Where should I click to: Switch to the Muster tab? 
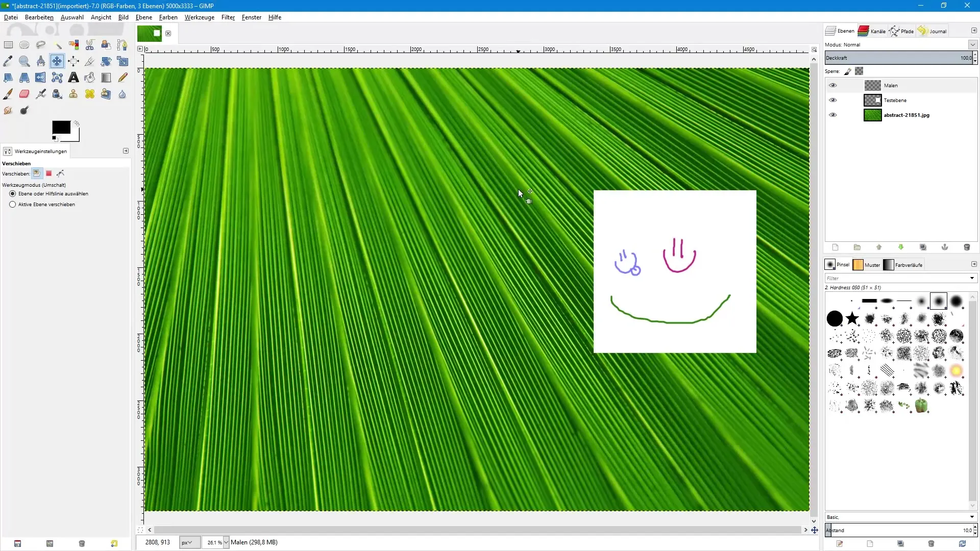tap(867, 265)
